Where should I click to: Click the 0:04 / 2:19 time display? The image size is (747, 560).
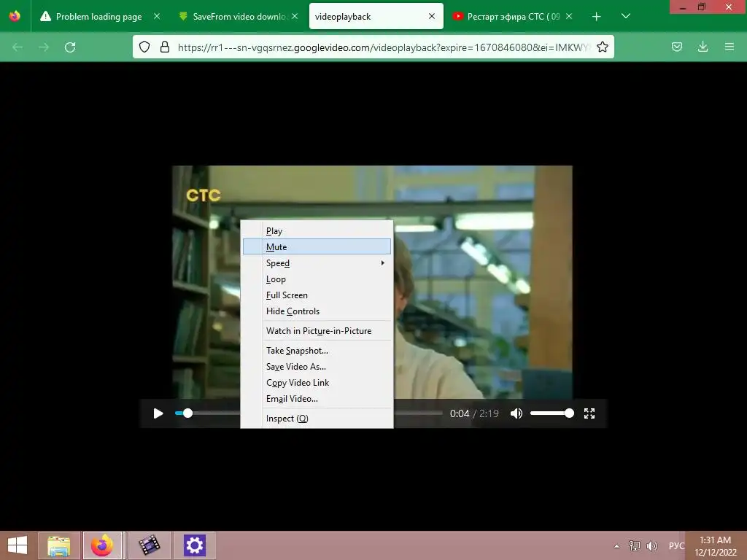[474, 413]
